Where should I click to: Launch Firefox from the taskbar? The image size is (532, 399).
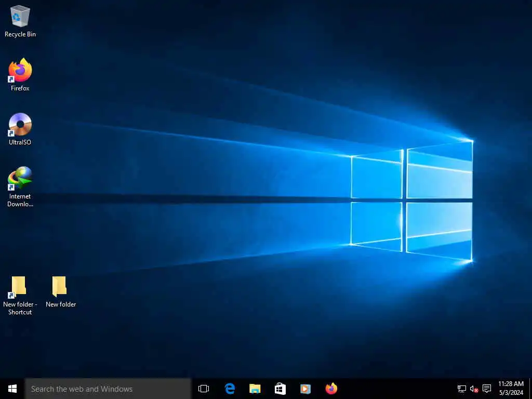tap(331, 389)
